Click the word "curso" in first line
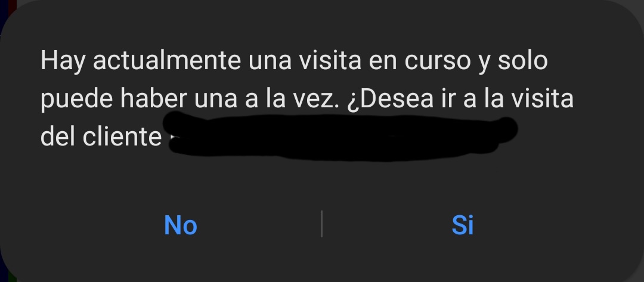The height and width of the screenshot is (282, 644). click(x=438, y=61)
